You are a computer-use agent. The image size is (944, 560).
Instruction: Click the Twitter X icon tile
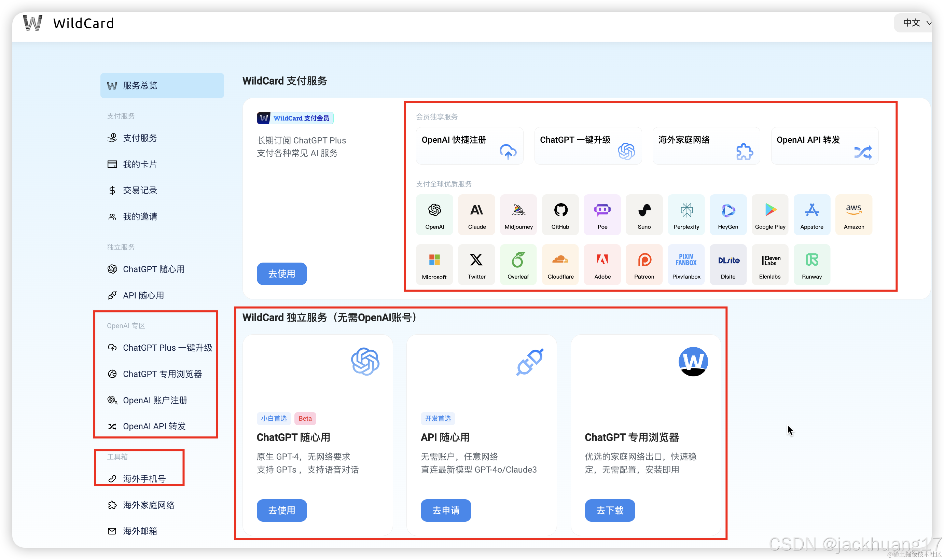click(476, 265)
